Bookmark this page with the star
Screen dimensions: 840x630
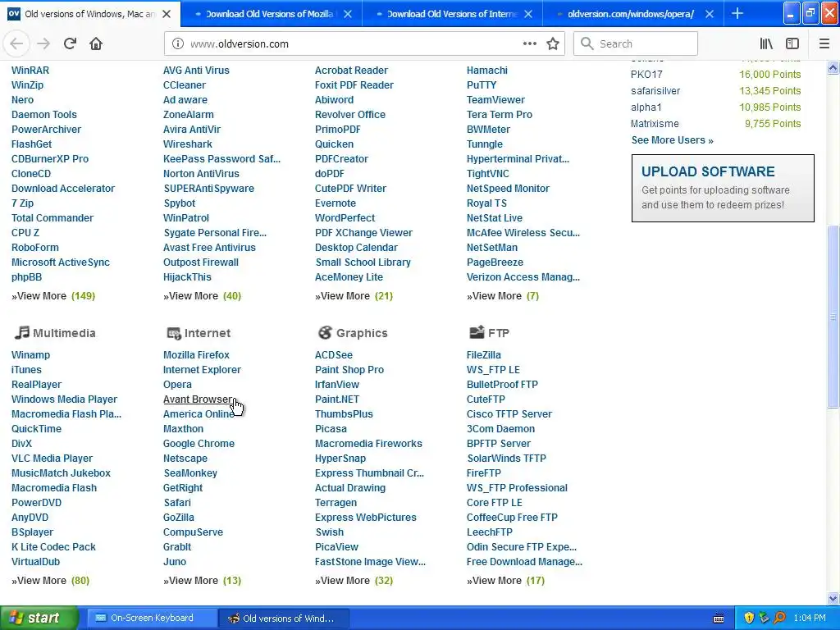pyautogui.click(x=553, y=44)
